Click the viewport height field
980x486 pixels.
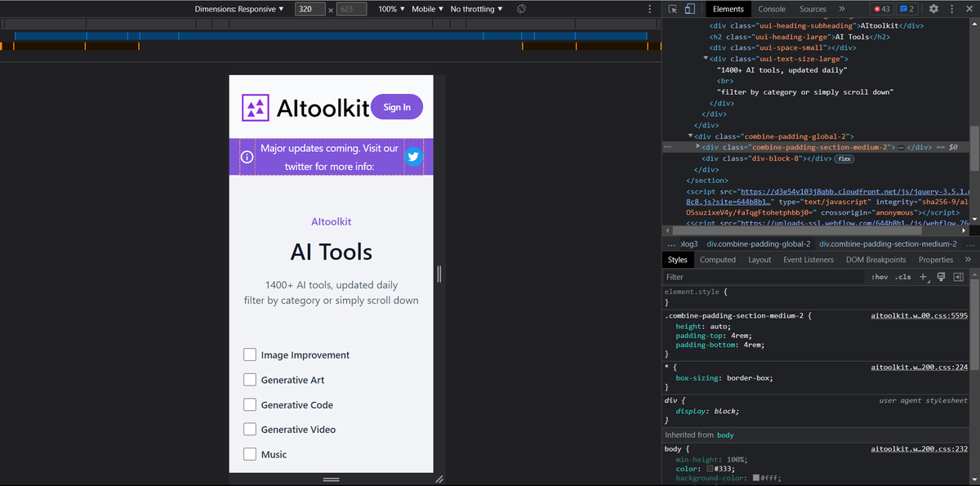[351, 9]
